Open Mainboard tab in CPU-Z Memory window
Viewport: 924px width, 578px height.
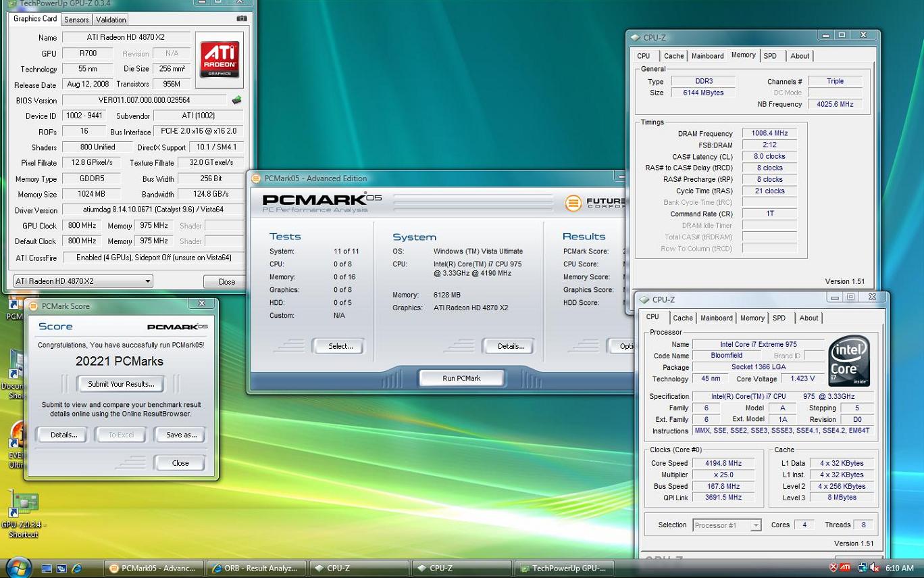[x=707, y=56]
